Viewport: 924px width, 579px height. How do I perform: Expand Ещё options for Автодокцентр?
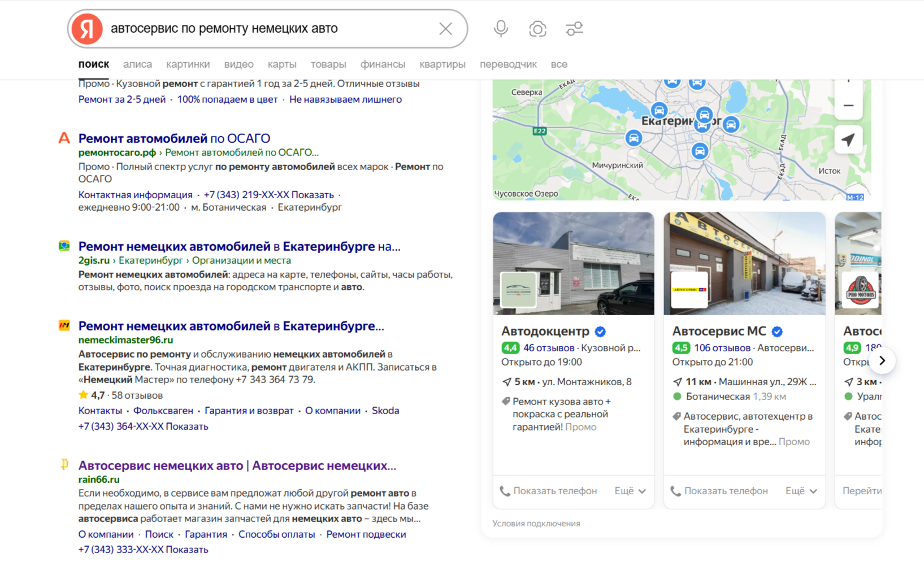[x=630, y=490]
